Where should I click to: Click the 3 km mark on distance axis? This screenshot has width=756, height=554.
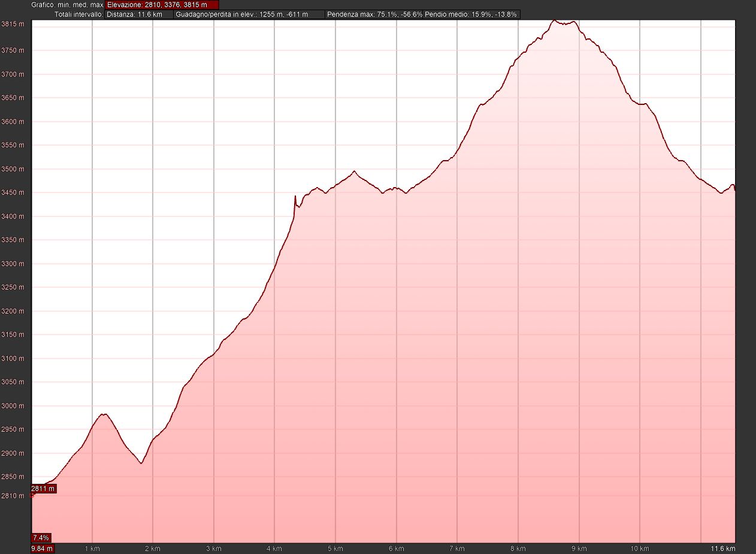click(x=213, y=549)
